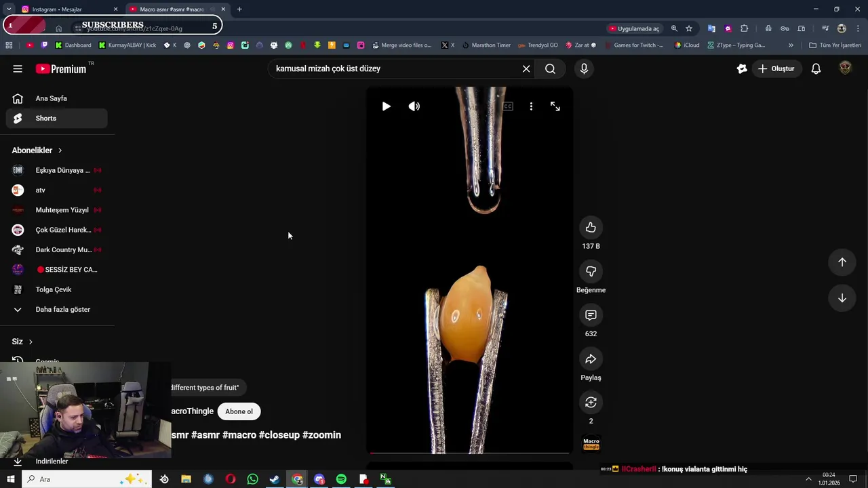The height and width of the screenshot is (488, 868).
Task: Click the Uygulamada aç button
Action: pyautogui.click(x=634, y=28)
